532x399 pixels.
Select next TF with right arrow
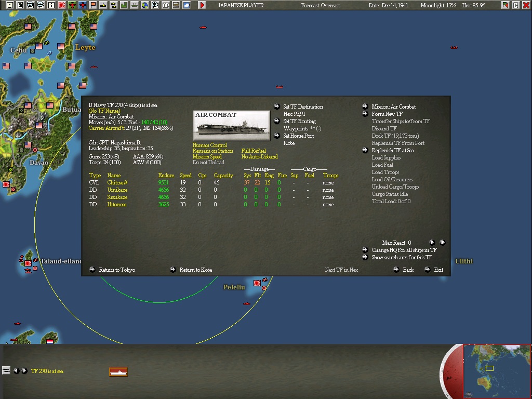click(24, 371)
